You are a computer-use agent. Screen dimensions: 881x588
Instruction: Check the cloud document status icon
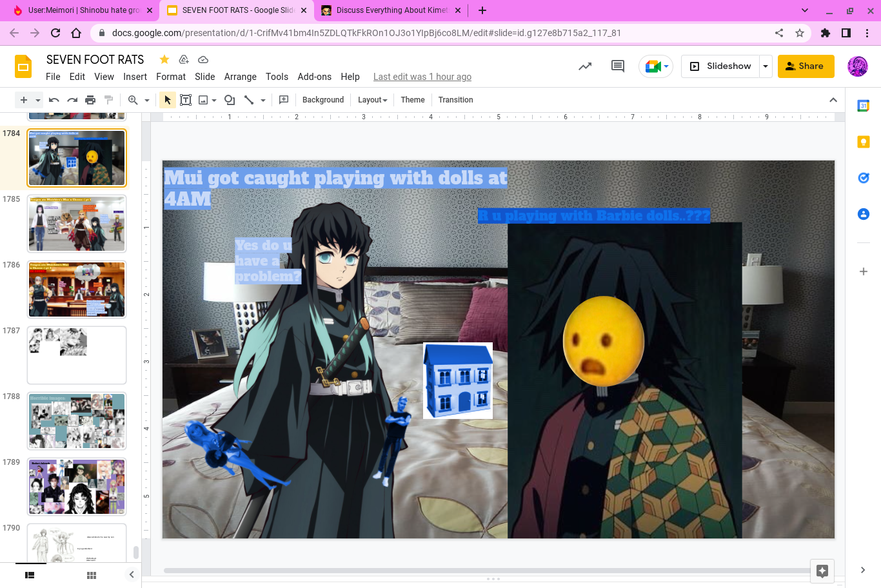click(203, 59)
